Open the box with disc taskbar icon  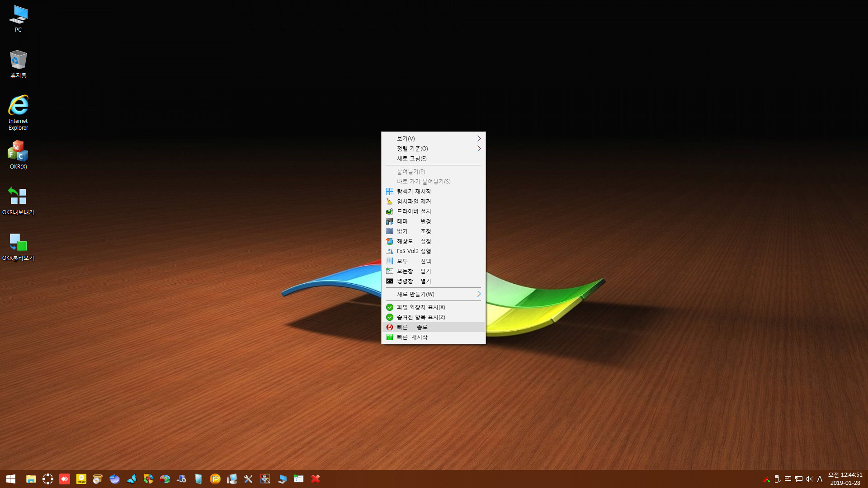point(98,479)
